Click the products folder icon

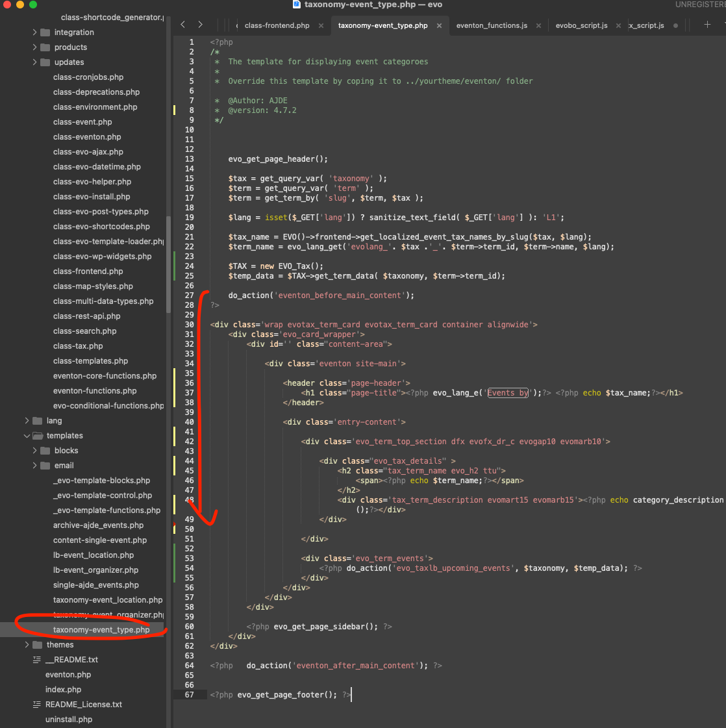pyautogui.click(x=45, y=47)
